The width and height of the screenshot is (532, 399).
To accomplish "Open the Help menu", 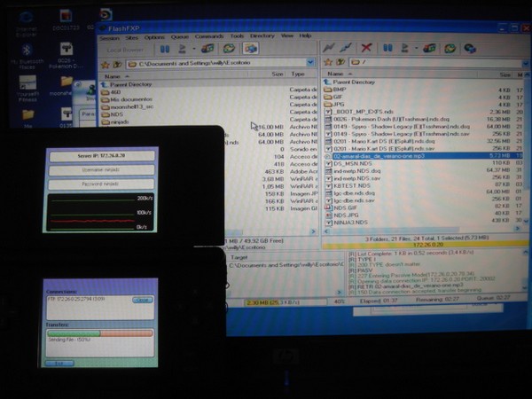I will [x=305, y=35].
